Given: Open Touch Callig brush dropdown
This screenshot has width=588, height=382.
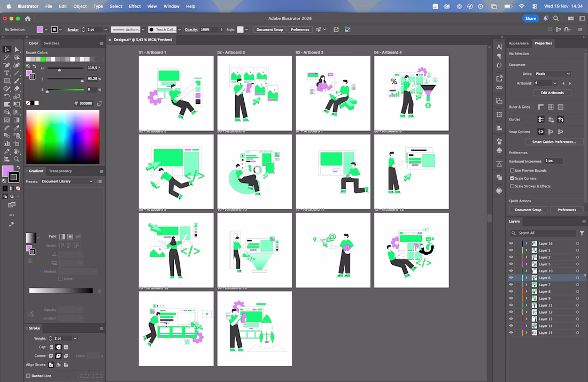Looking at the screenshot, I should tap(179, 29).
